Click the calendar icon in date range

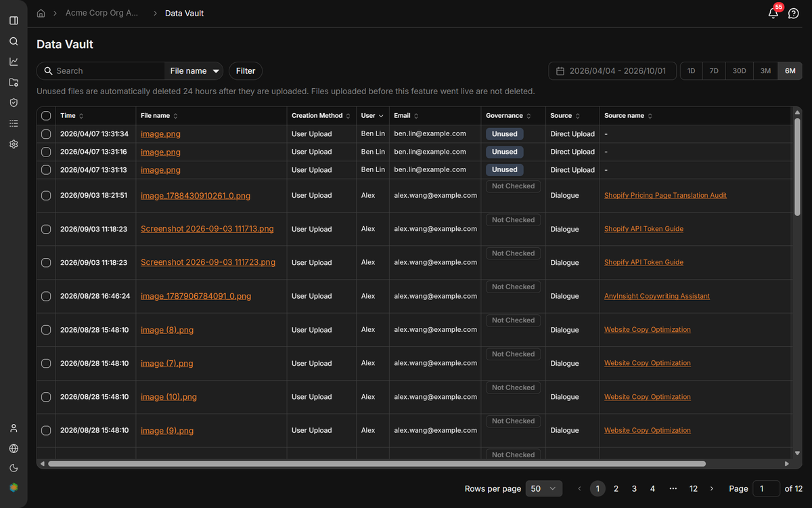(x=560, y=70)
